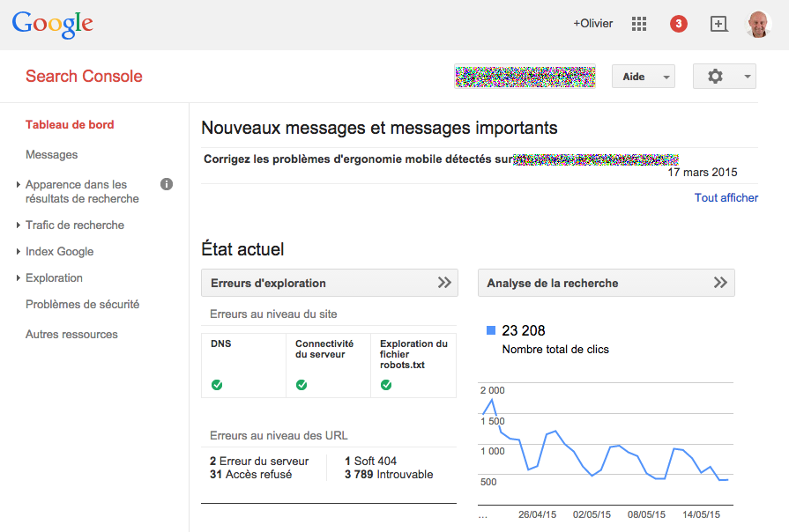Open Erreurs d'exploration panel header
This screenshot has height=532, width=789.
pos(330,283)
